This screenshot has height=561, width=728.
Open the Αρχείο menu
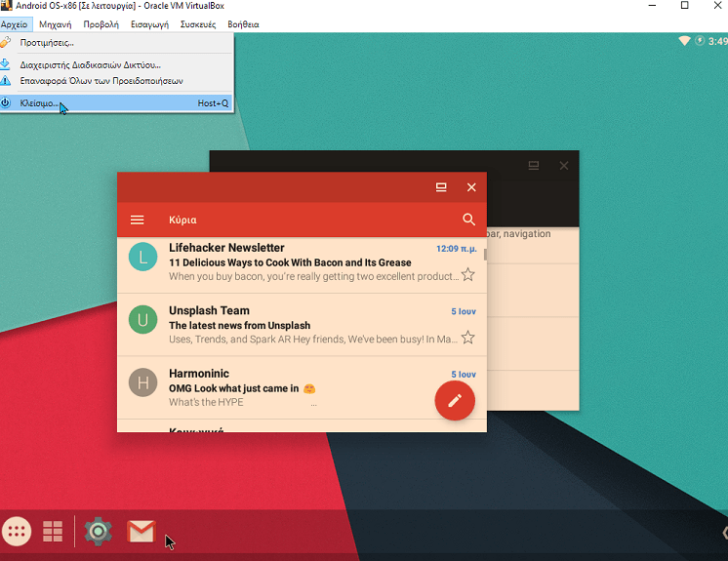click(15, 24)
